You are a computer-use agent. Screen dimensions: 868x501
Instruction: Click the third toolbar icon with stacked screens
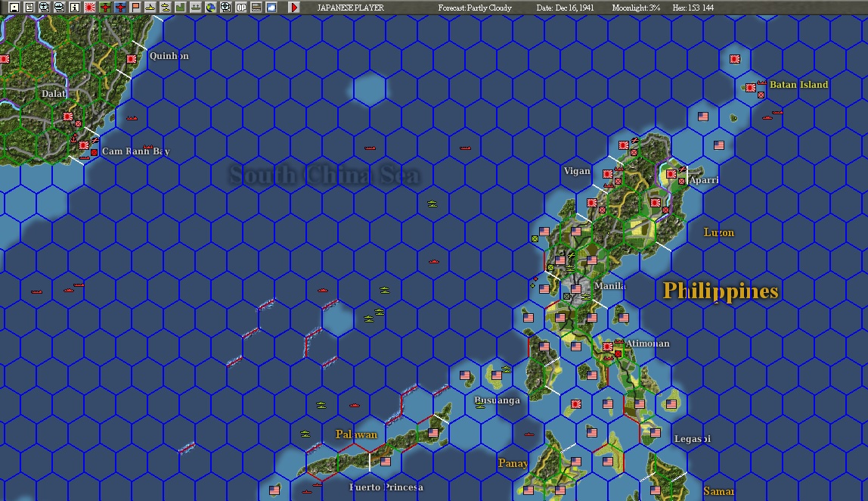(45, 8)
